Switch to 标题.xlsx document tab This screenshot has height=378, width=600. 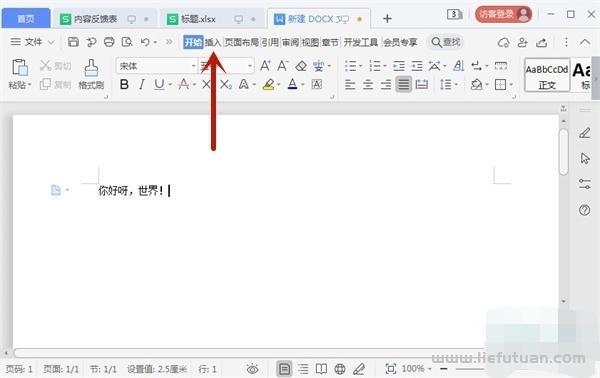point(198,19)
